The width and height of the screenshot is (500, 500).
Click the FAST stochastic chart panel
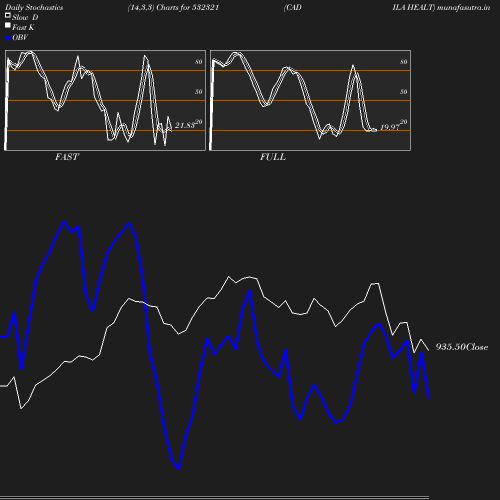point(105,100)
